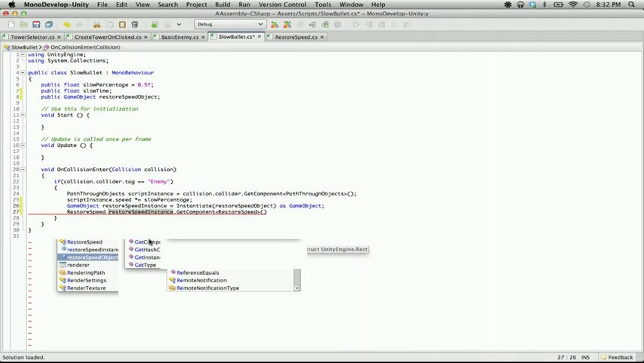
Task: Switch to the TowerSelector.cs tab
Action: pos(31,37)
